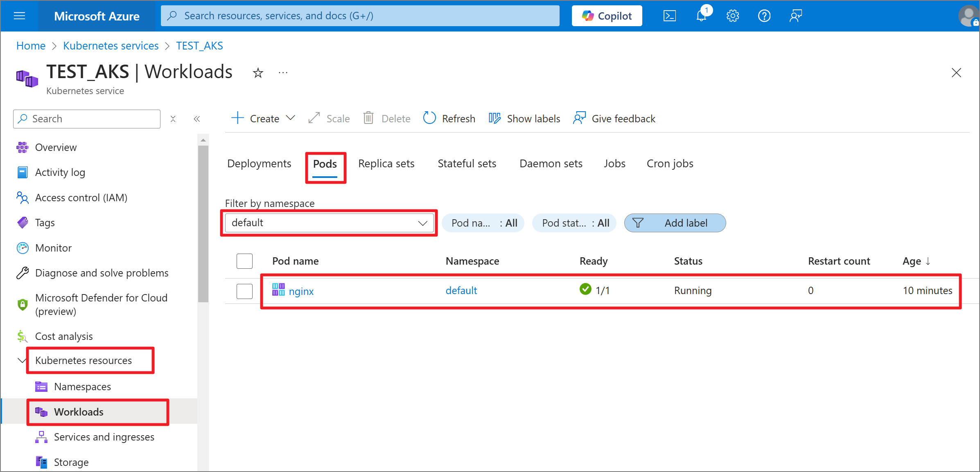Screen dimensions: 980x472
Task: Toggle the select-all pods header checkbox
Action: (x=244, y=261)
